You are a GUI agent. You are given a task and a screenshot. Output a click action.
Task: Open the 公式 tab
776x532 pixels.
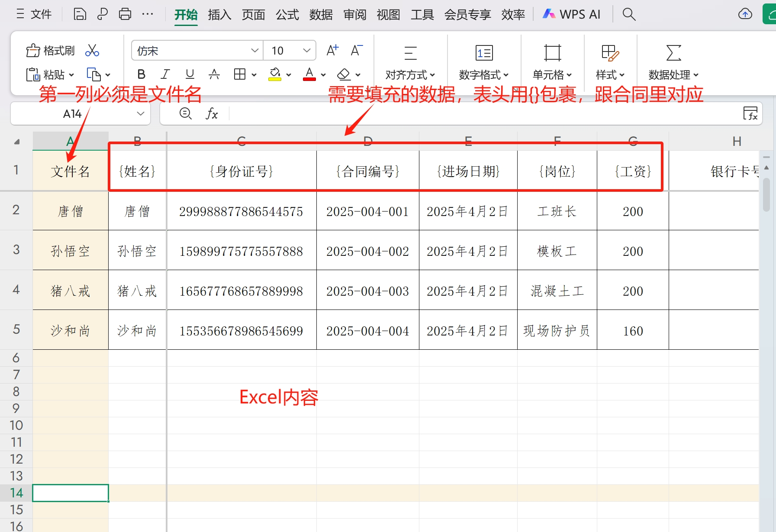click(287, 15)
